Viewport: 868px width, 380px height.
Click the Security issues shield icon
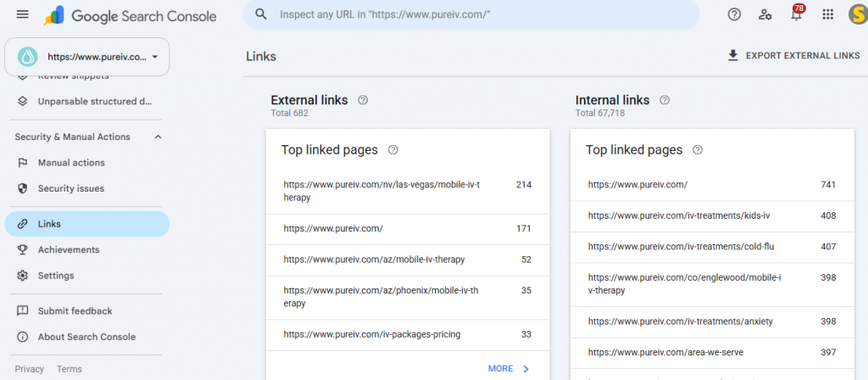click(x=22, y=188)
